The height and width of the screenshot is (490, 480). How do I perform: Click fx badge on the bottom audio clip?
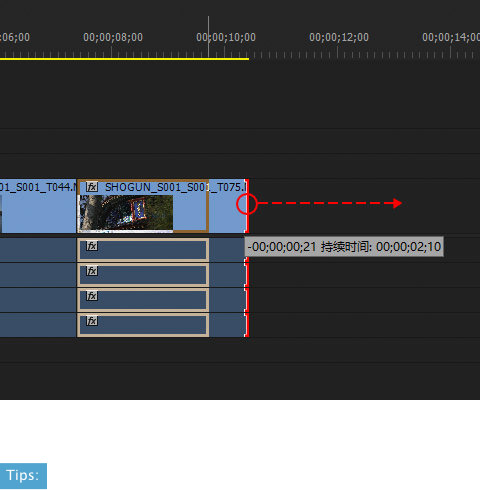[x=92, y=321]
